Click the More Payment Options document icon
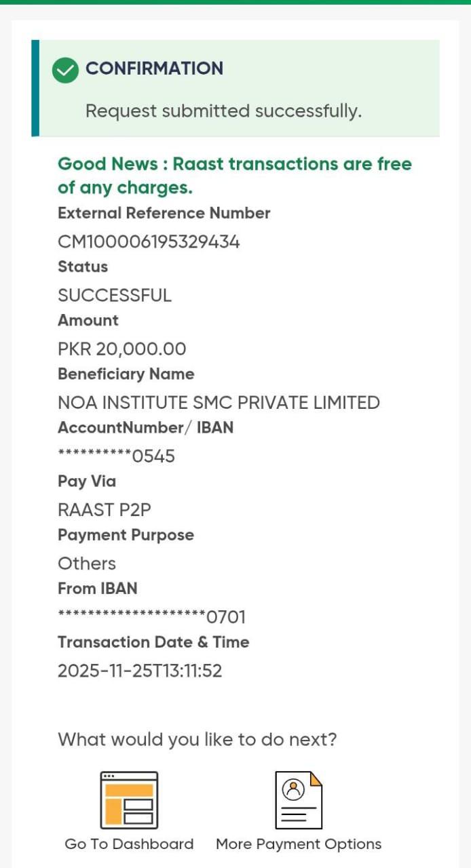Screen dimensions: 471x868 298,800
